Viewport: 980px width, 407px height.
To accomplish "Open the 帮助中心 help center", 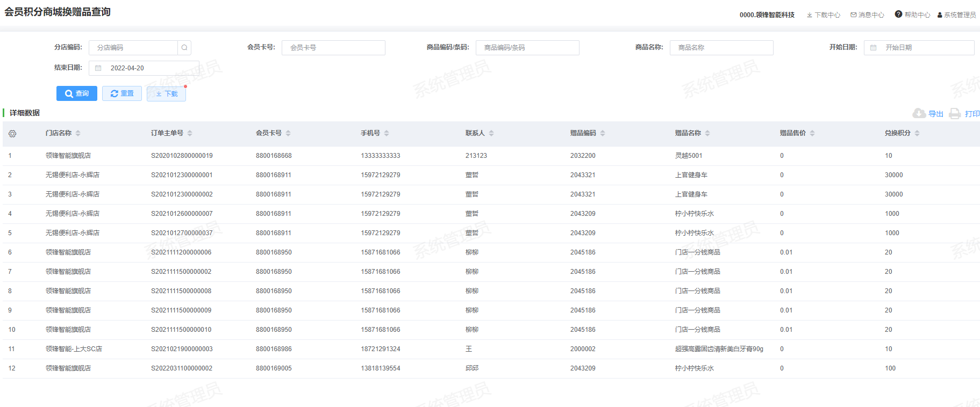I will tap(912, 15).
